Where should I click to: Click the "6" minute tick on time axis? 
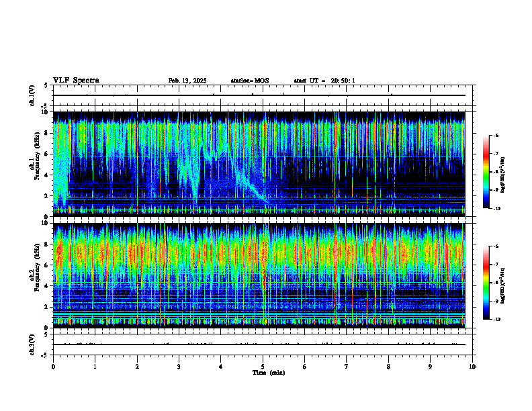305,367
